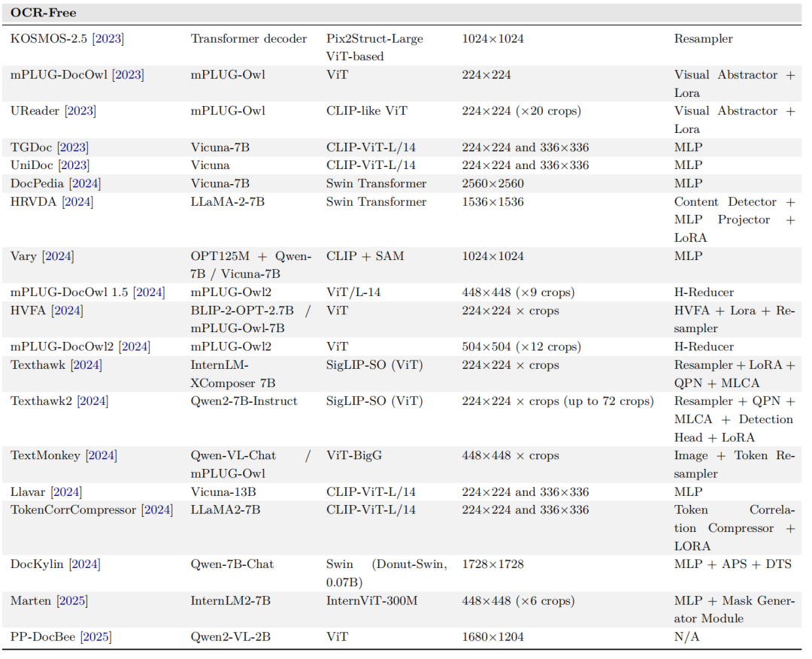The height and width of the screenshot is (659, 812).
Task: Click the 'LLaMA2-7B' cell
Action: pyautogui.click(x=226, y=510)
